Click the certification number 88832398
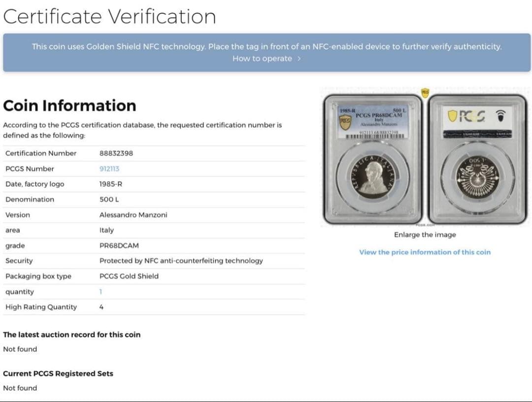The image size is (532, 402). click(x=116, y=153)
